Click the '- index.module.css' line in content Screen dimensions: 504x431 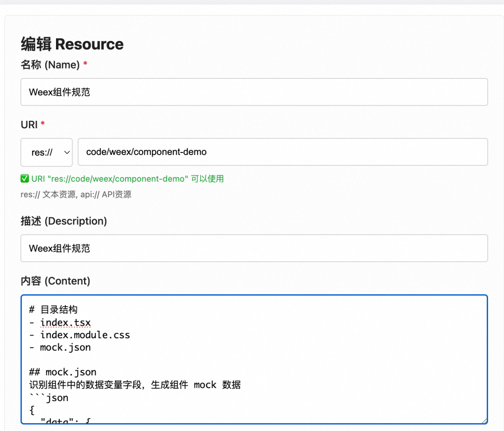(x=79, y=334)
